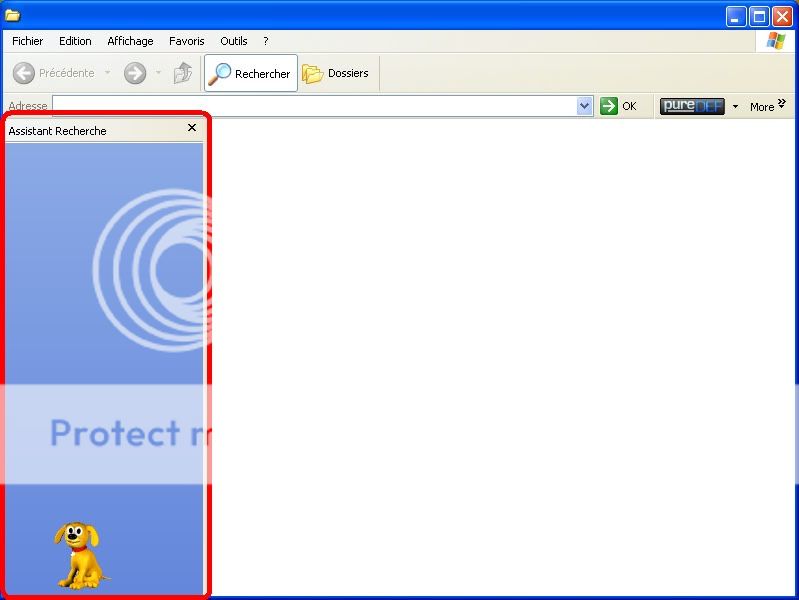Image resolution: width=799 pixels, height=600 pixels.
Task: Toggle the Rechercher search button
Action: click(251, 73)
